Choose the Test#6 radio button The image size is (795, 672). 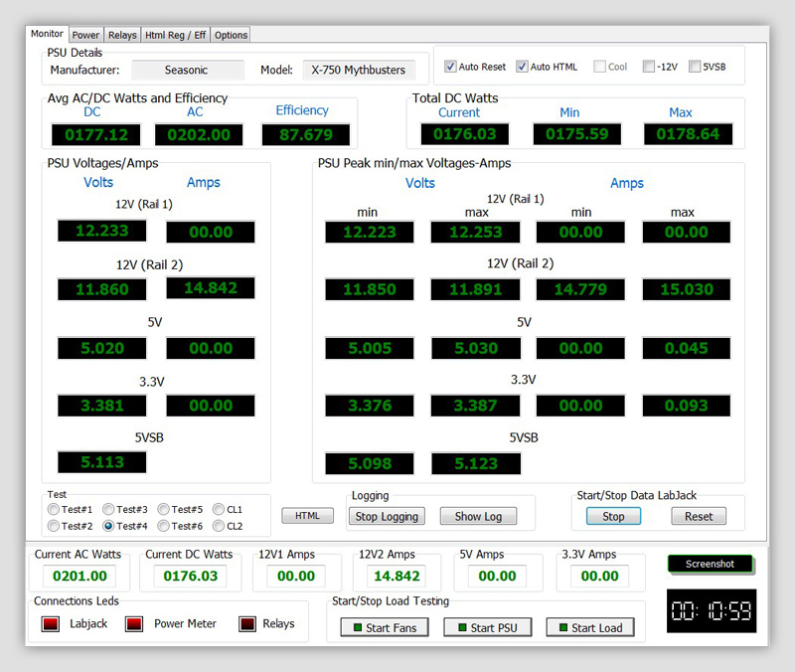tap(164, 526)
